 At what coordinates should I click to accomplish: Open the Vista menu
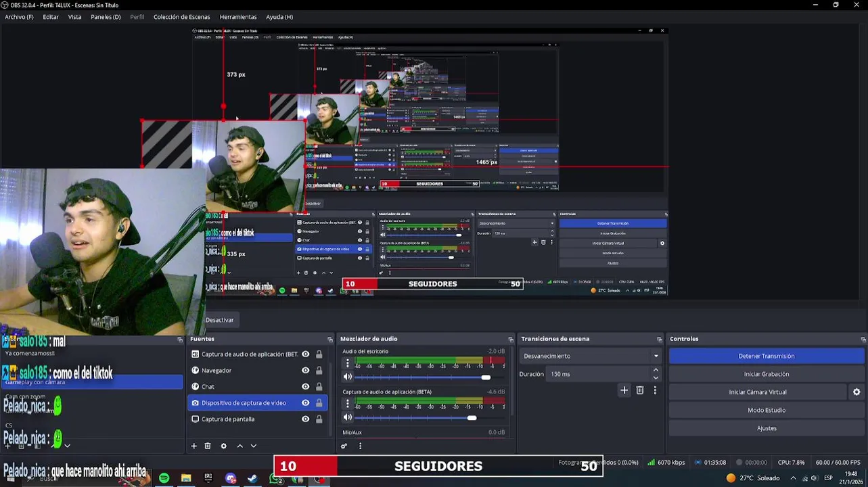tap(74, 17)
